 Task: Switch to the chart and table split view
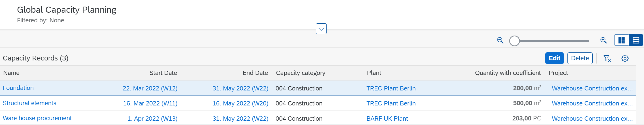click(x=622, y=40)
